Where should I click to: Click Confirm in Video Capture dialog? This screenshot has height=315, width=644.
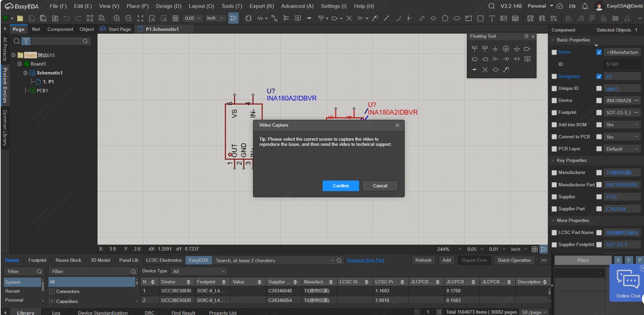(x=341, y=186)
